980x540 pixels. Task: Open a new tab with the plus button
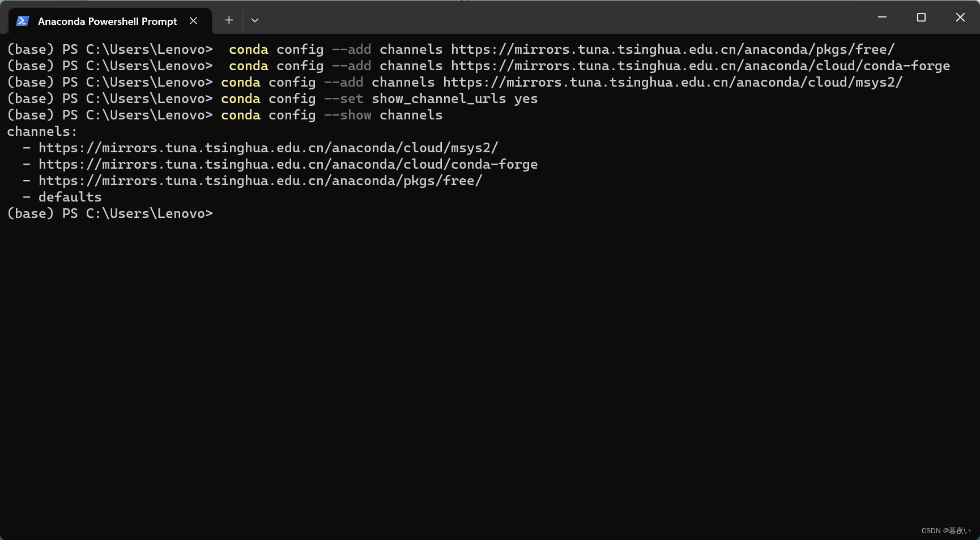click(229, 20)
